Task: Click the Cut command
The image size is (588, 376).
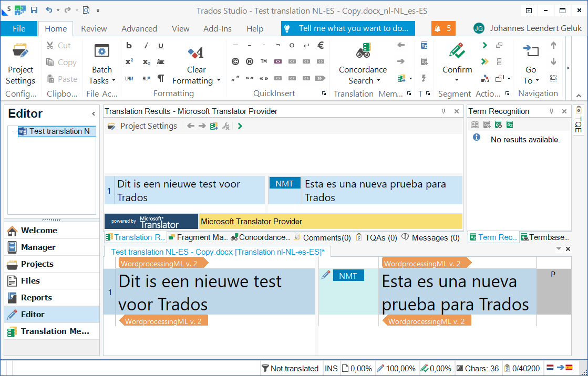Action: 58,45
